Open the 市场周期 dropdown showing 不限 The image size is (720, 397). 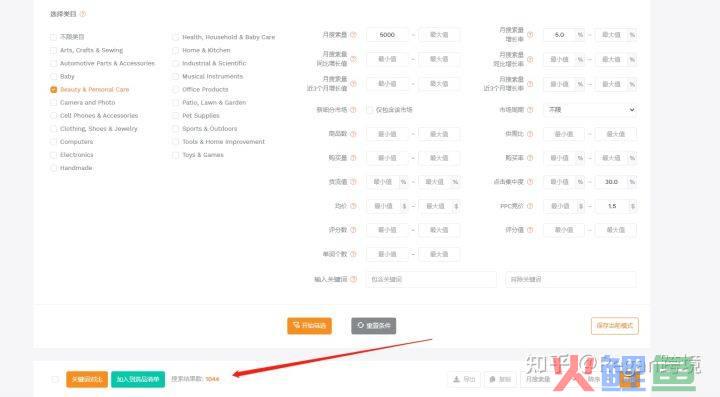[590, 110]
